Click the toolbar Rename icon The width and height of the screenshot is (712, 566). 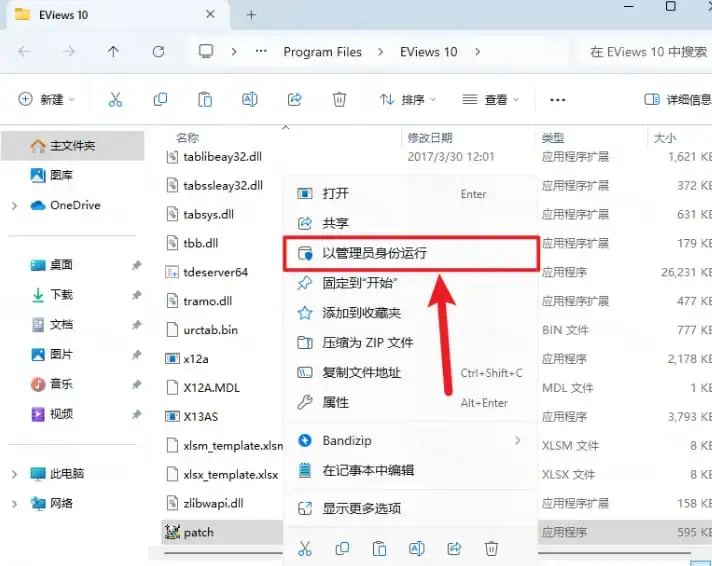pos(249,99)
